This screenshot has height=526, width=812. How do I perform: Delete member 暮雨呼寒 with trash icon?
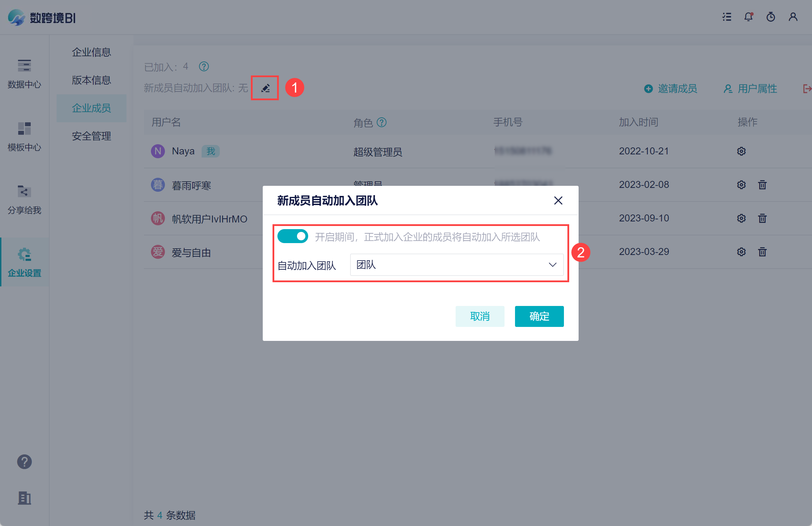click(762, 185)
